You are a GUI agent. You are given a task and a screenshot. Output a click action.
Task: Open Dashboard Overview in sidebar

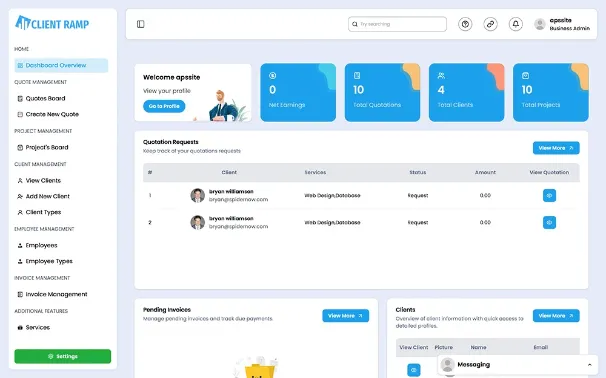point(61,65)
